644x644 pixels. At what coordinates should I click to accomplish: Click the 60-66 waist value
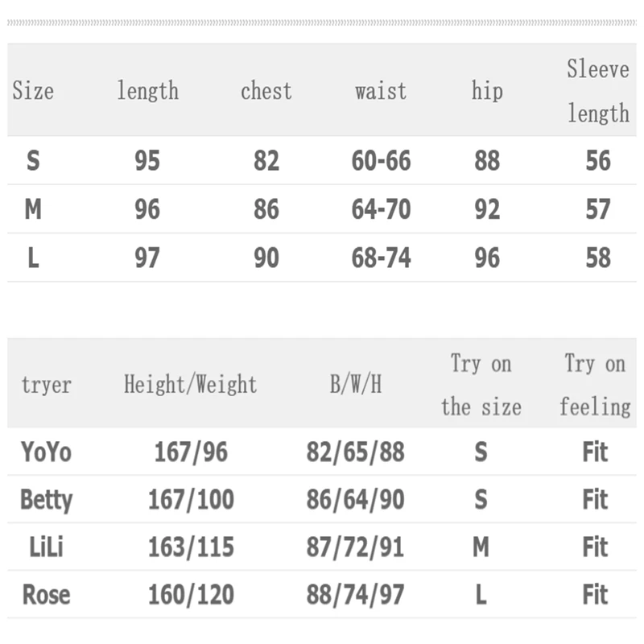tap(381, 161)
